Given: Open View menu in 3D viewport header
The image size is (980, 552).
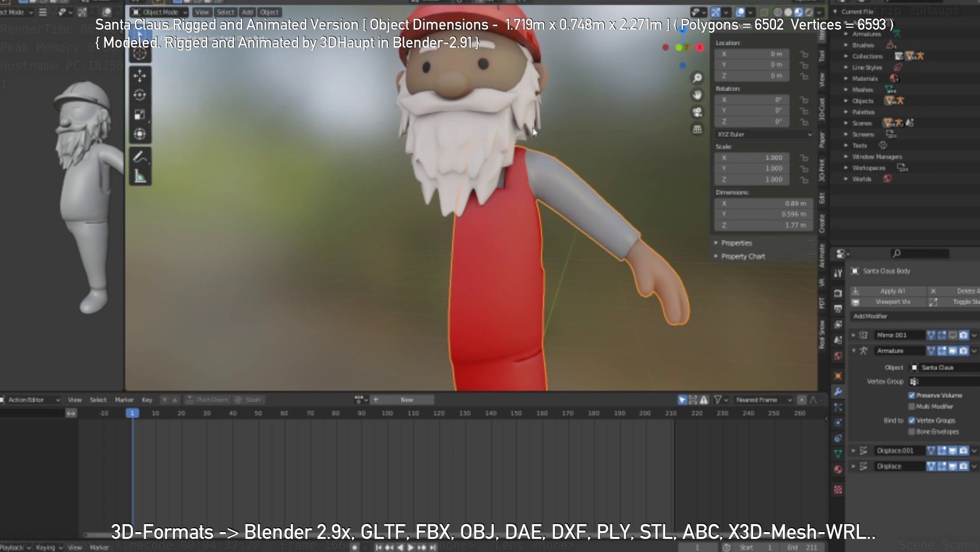Looking at the screenshot, I should [202, 12].
